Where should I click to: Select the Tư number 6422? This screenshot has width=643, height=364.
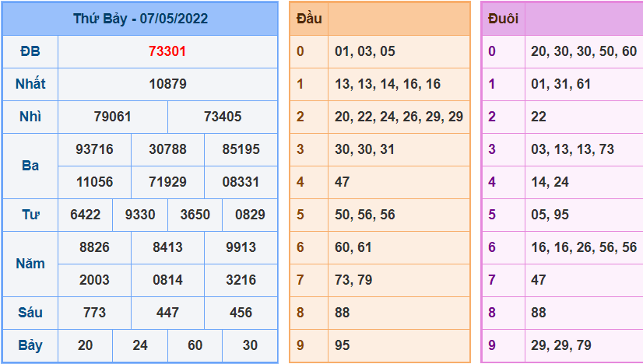(86, 215)
